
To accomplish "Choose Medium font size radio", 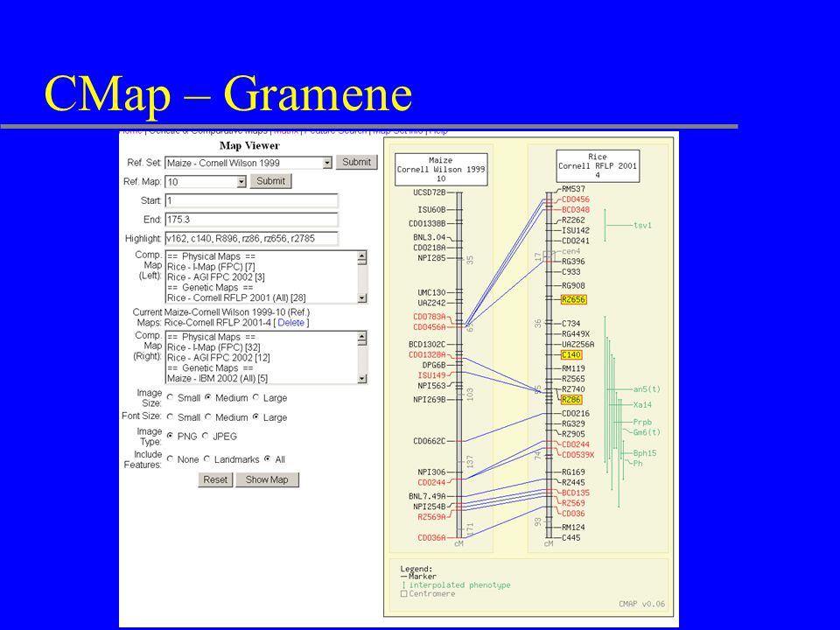I will (x=208, y=416).
